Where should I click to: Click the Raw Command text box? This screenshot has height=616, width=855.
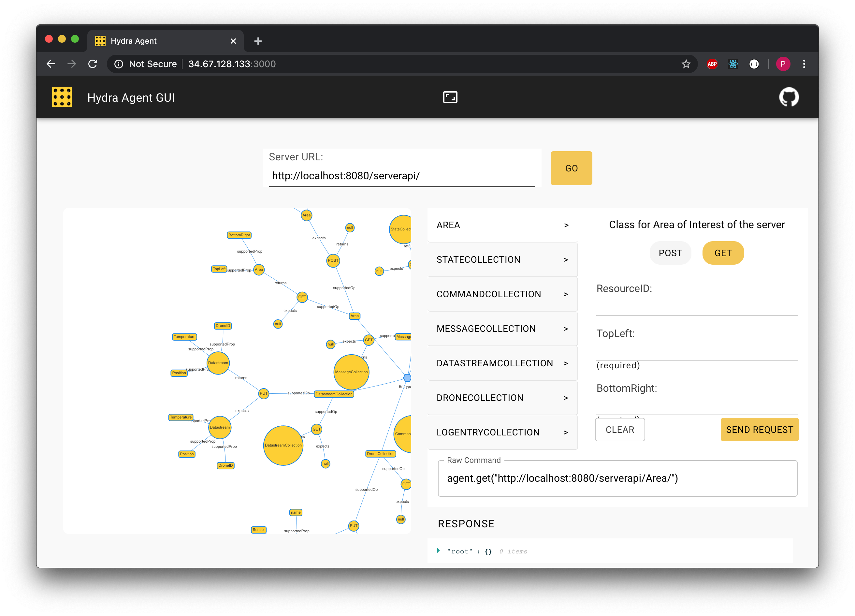[617, 478]
